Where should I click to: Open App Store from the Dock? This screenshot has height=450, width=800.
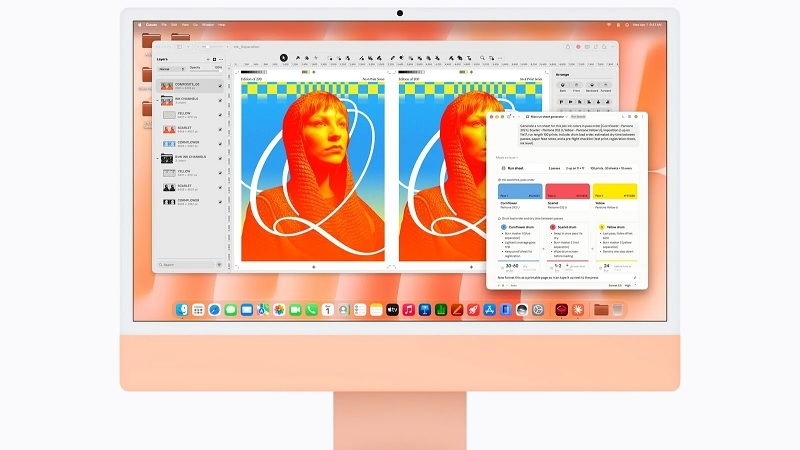pyautogui.click(x=489, y=310)
